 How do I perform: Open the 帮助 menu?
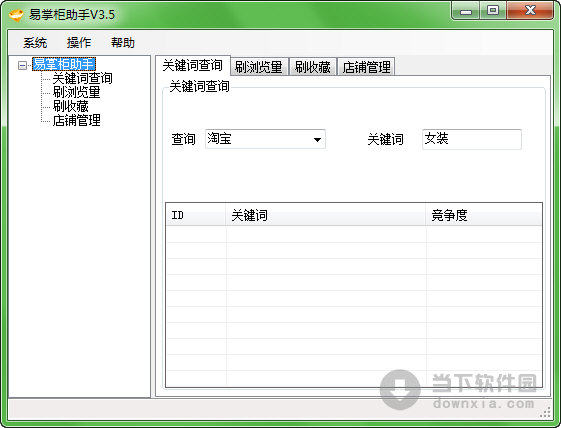click(123, 43)
